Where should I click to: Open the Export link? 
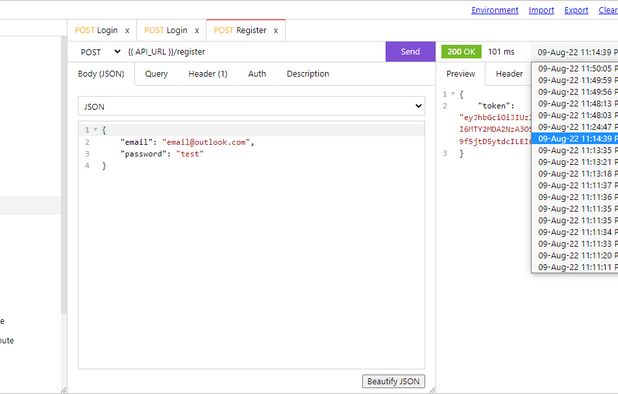coord(576,10)
